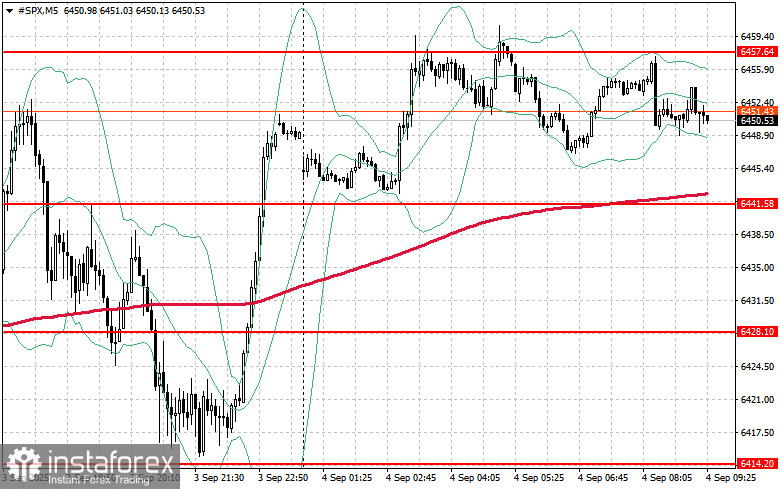The height and width of the screenshot is (489, 781).
Task: Click the 3 Sep 21:30 time label
Action: (x=219, y=478)
